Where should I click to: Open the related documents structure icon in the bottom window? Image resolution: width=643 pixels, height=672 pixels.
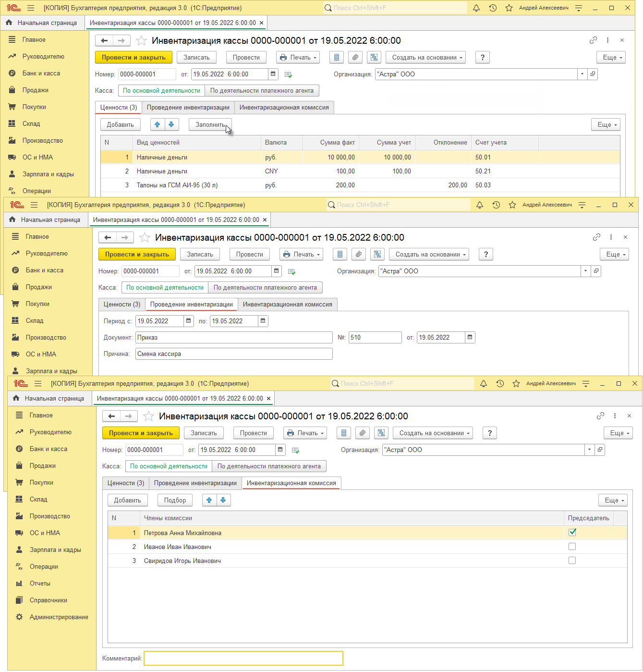click(x=381, y=433)
